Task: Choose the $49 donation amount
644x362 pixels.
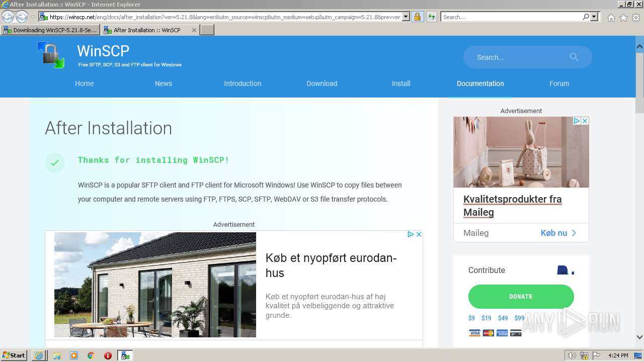Action: [x=503, y=318]
